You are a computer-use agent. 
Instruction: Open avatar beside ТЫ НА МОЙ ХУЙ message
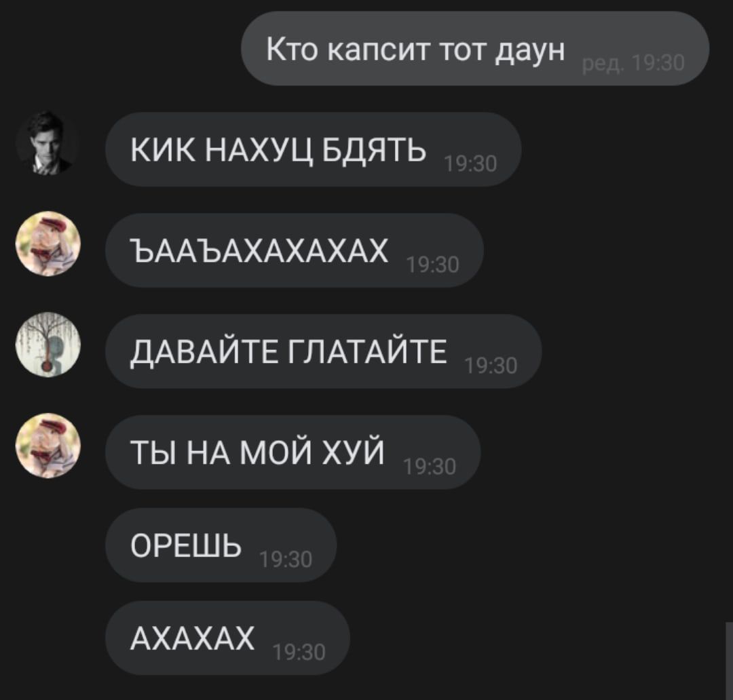48,446
